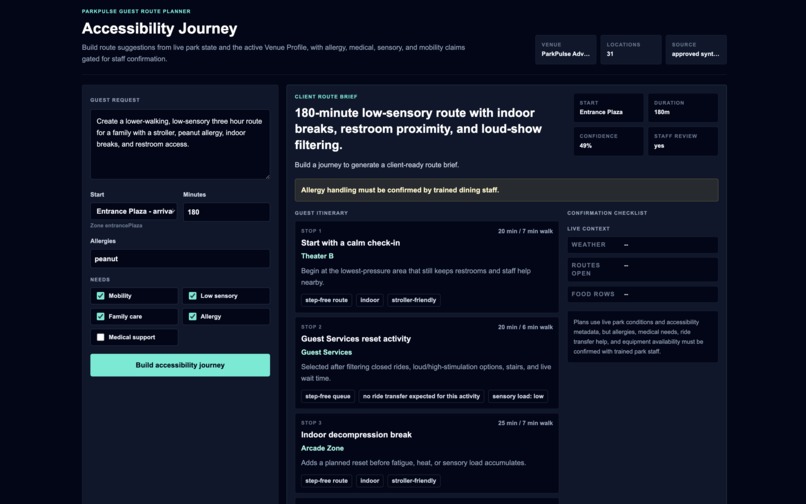Click into the Guest Request text area
The width and height of the screenshot is (806, 504).
180,144
